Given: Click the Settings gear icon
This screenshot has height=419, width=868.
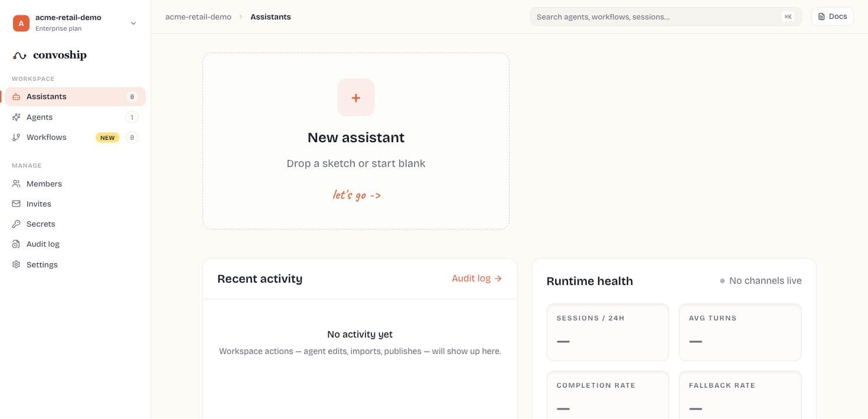Looking at the screenshot, I should pyautogui.click(x=17, y=265).
